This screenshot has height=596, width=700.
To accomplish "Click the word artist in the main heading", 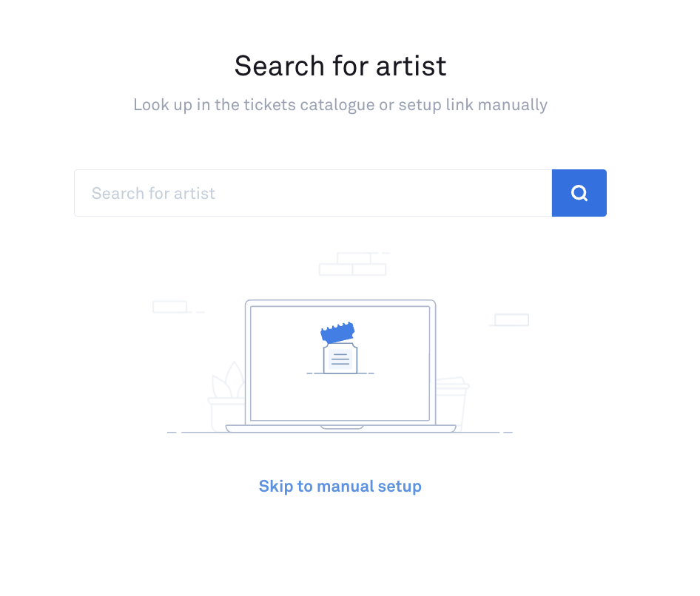I will tap(411, 66).
